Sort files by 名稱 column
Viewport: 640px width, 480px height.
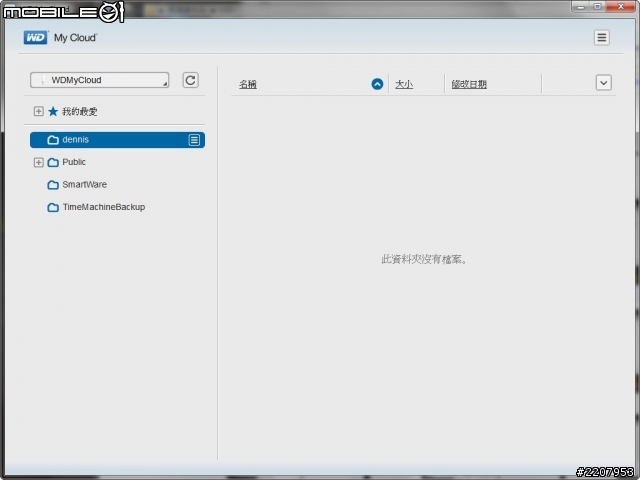[248, 84]
